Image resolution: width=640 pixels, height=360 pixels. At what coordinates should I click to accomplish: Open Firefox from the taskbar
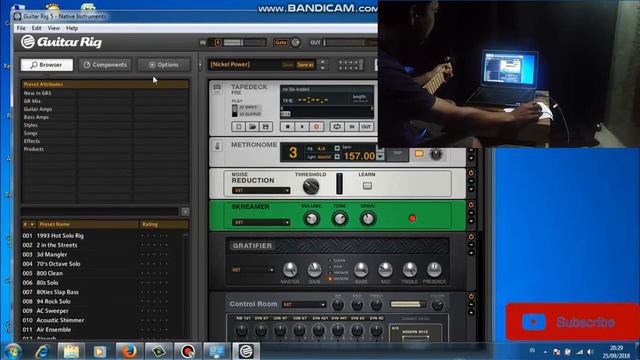click(129, 351)
